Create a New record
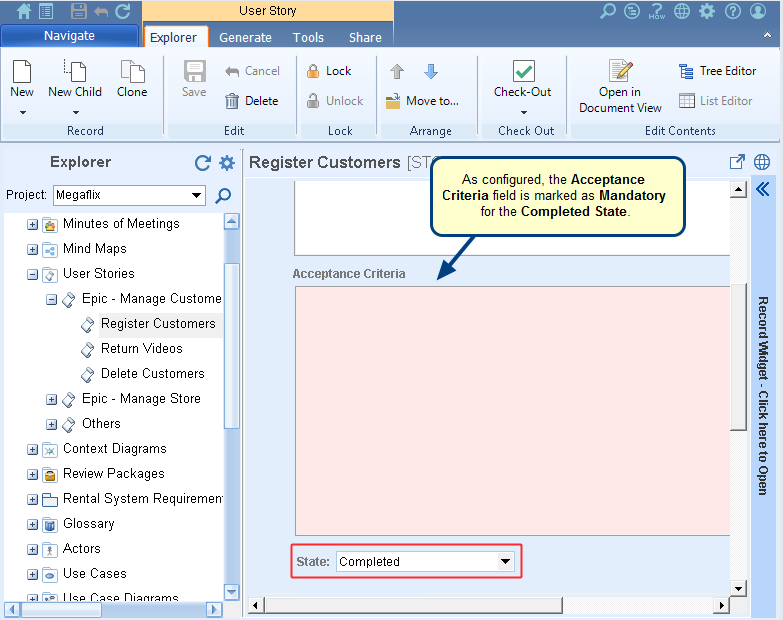This screenshot has width=783, height=620. (22, 79)
